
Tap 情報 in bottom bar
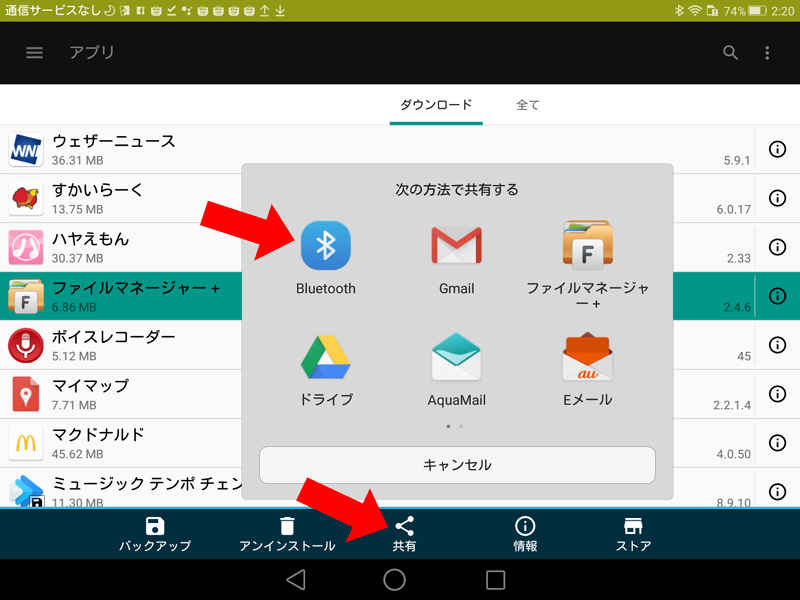point(525,534)
